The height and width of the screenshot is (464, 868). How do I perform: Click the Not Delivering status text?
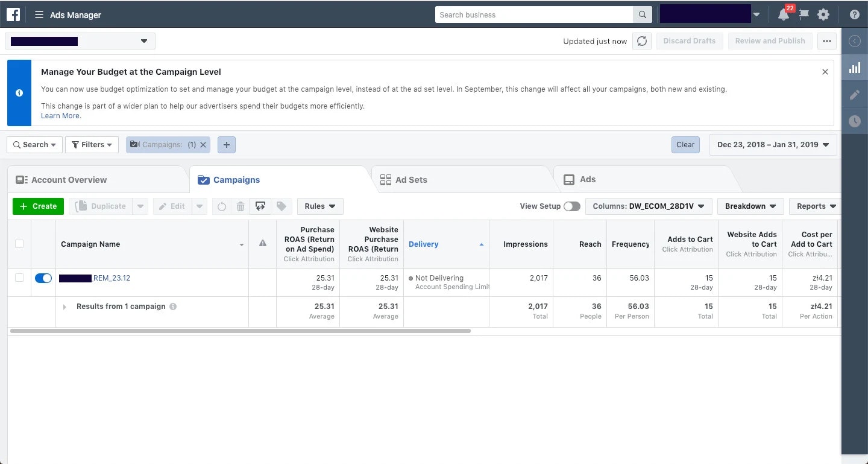click(439, 278)
